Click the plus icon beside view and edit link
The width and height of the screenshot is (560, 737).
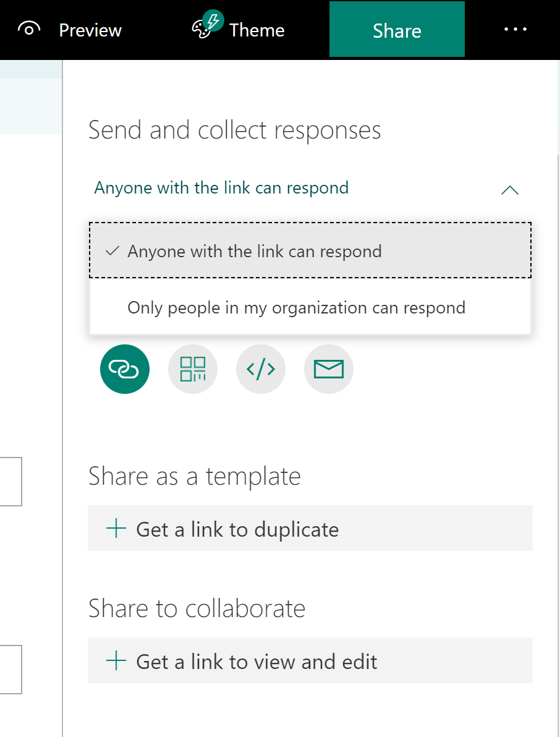(x=116, y=660)
